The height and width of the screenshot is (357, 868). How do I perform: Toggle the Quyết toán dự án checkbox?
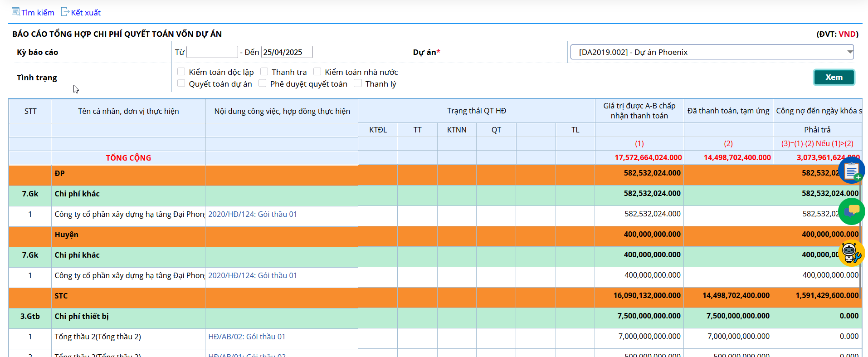(181, 83)
